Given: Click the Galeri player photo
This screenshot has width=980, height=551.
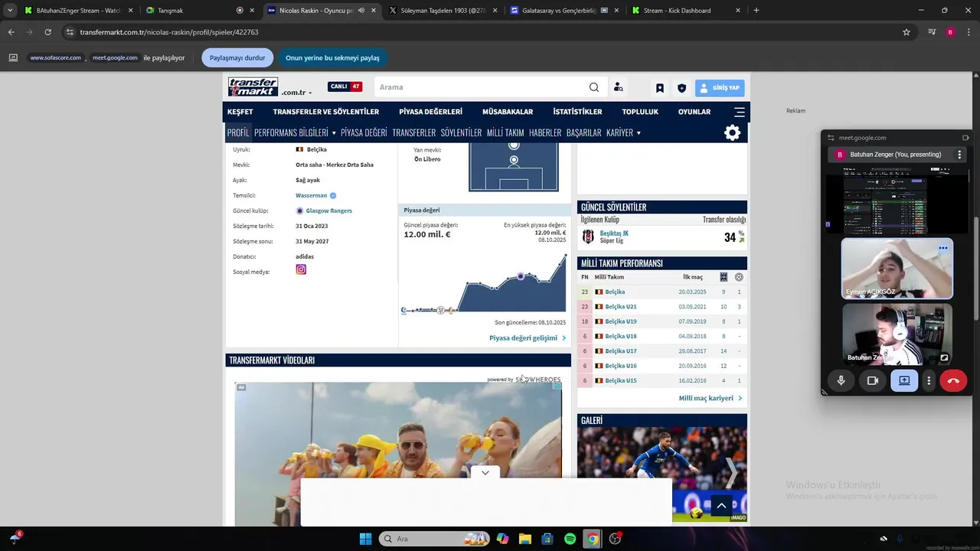Looking at the screenshot, I should coord(662,474).
